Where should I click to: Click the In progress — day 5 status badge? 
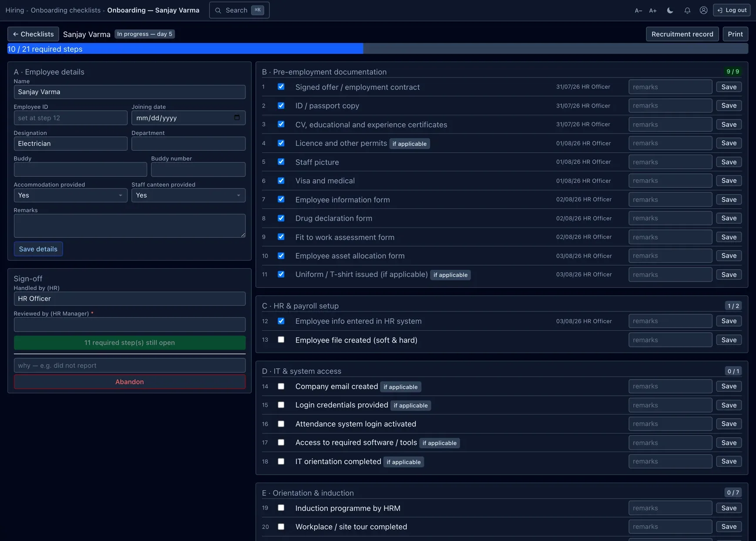pyautogui.click(x=144, y=34)
